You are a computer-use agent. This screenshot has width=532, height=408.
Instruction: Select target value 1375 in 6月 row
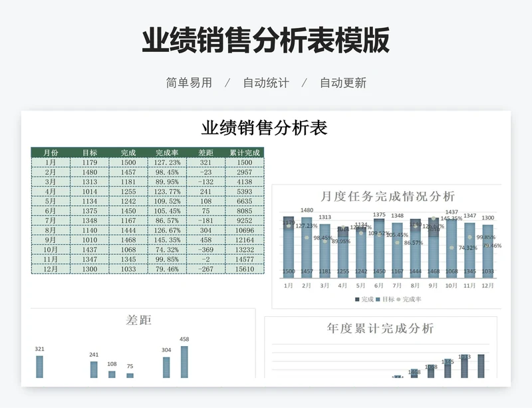coord(90,211)
